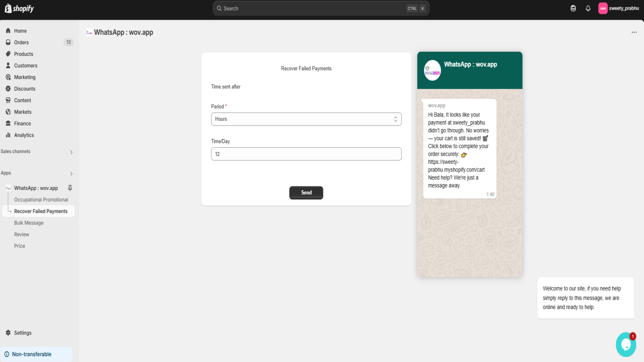Click the Time/Day input field
The width and height of the screenshot is (644, 362).
coord(306,154)
